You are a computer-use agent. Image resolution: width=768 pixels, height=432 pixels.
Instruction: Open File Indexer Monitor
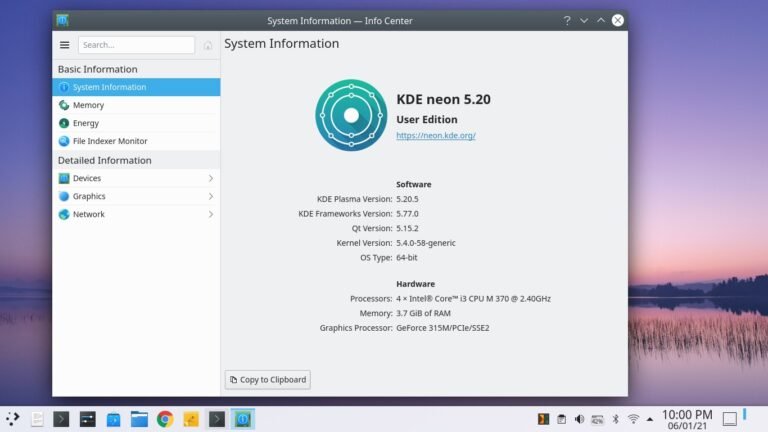[136, 141]
